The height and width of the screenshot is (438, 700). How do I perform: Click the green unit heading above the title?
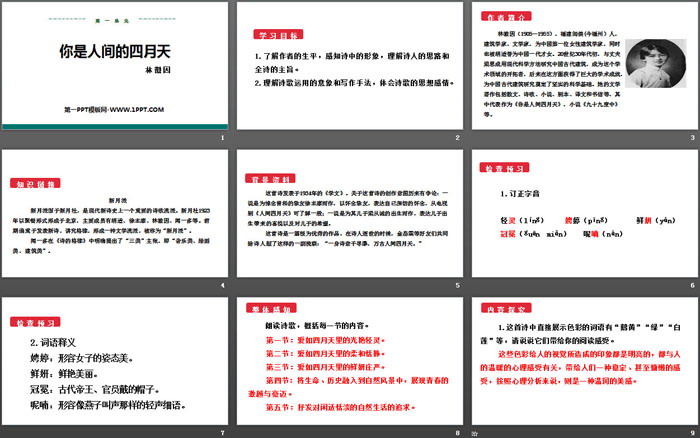pos(112,21)
